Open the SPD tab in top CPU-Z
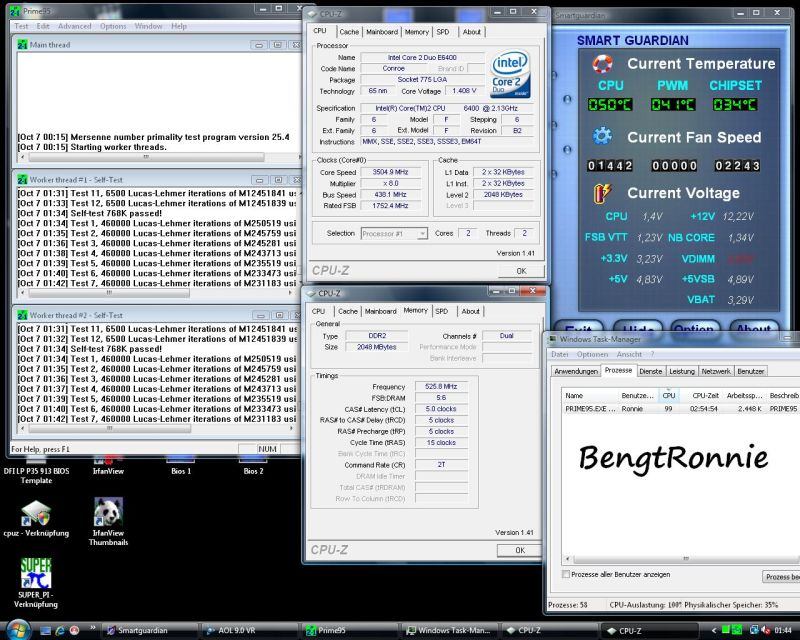Viewport: 800px width, 640px height. click(443, 32)
